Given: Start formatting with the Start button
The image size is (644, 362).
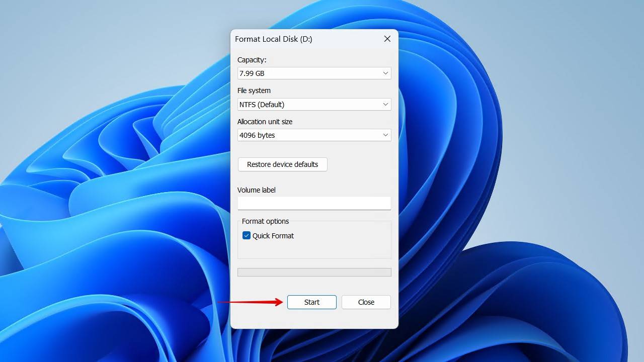Looking at the screenshot, I should tap(311, 302).
